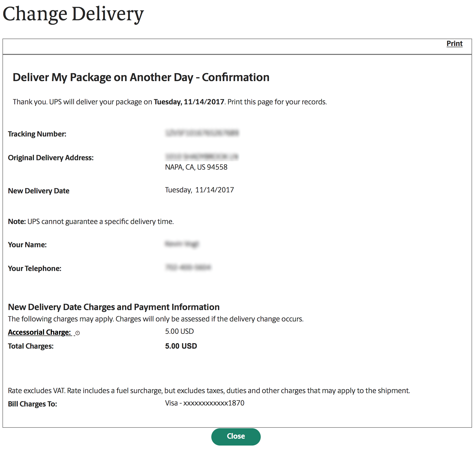Click the Note about delivery time guarantee

coord(91,222)
